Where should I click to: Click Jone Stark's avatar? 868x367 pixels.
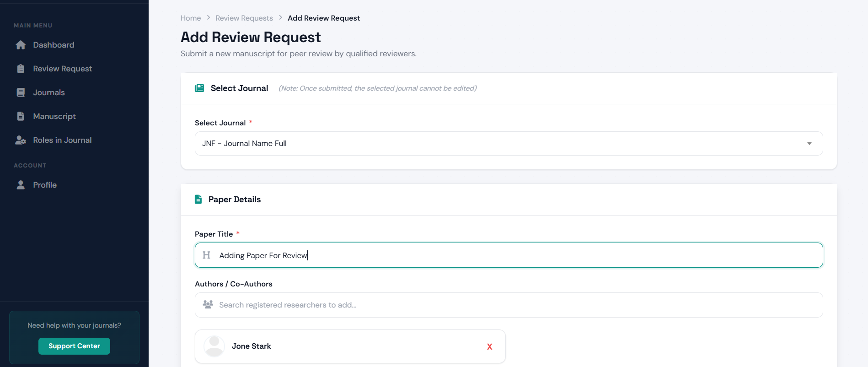point(214,346)
